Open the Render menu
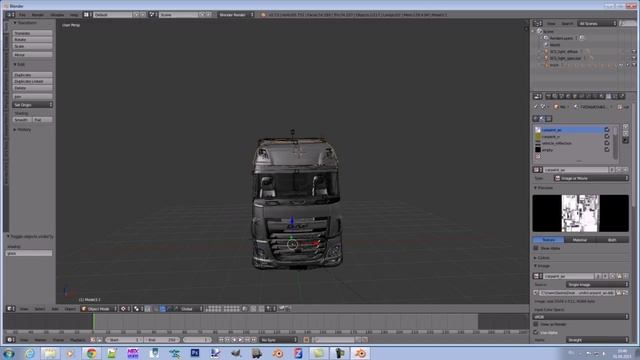Image resolution: width=640 pixels, height=360 pixels. pos(38,15)
